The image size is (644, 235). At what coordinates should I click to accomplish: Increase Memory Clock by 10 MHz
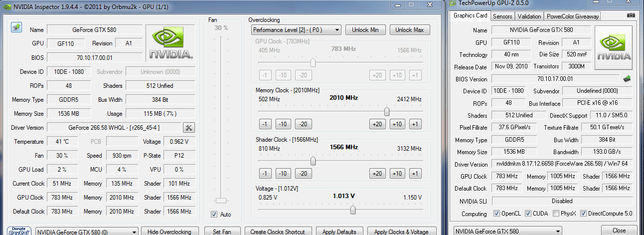(397, 124)
